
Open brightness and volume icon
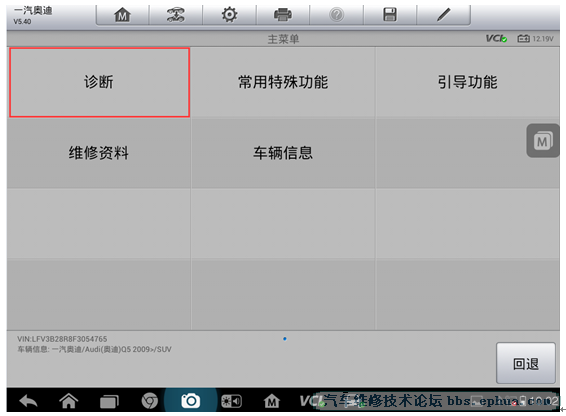[231, 401]
